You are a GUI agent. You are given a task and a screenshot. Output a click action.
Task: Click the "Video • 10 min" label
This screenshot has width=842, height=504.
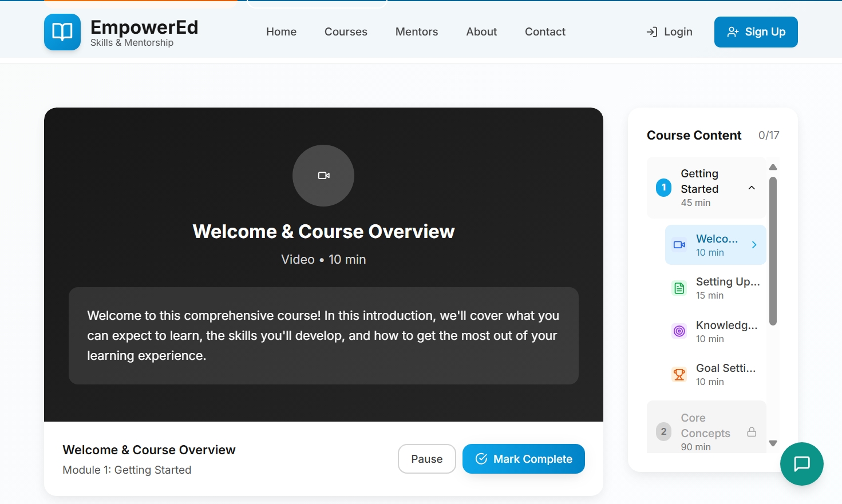323,260
